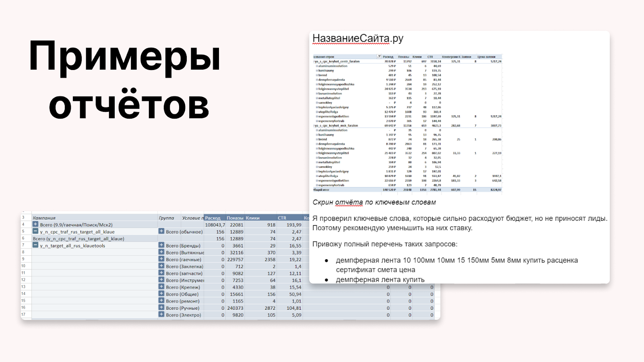This screenshot has width=644, height=362.
Task: Click the slide title Примеры отчётов
Action: tap(125, 80)
